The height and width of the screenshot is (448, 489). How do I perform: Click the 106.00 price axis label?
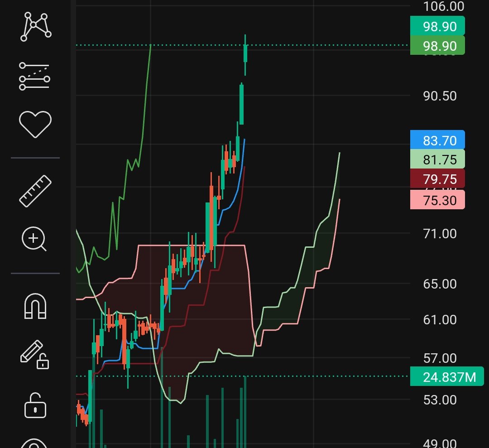[443, 6]
